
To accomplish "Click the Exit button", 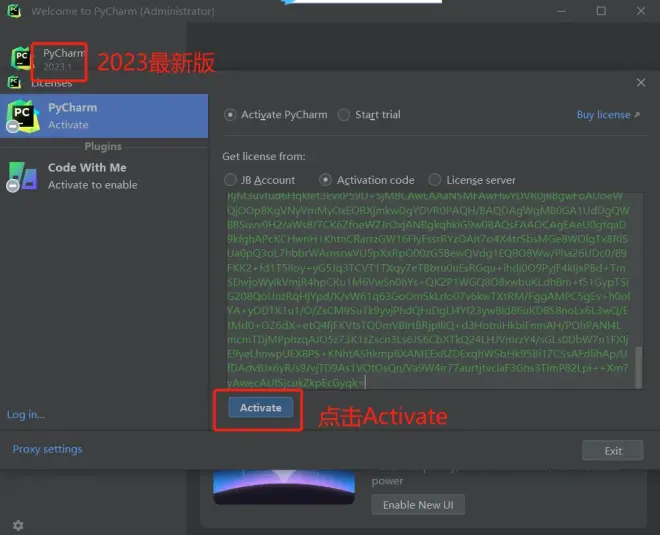I will click(613, 451).
